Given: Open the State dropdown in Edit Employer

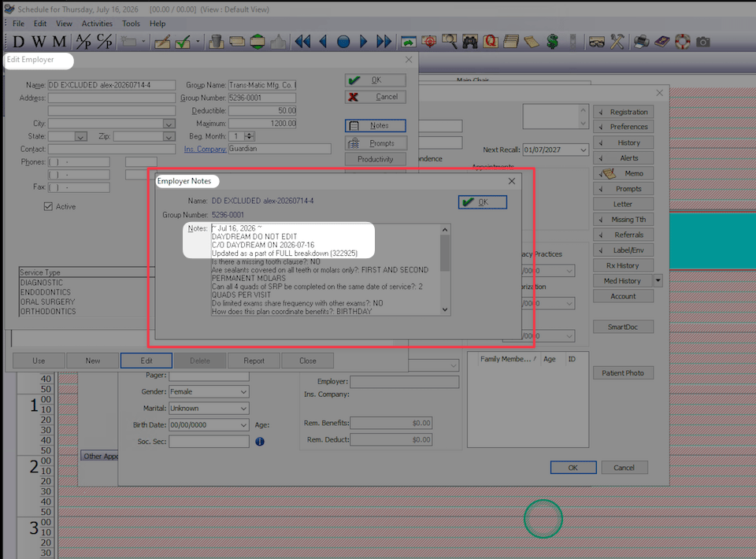Looking at the screenshot, I should pyautogui.click(x=80, y=137).
